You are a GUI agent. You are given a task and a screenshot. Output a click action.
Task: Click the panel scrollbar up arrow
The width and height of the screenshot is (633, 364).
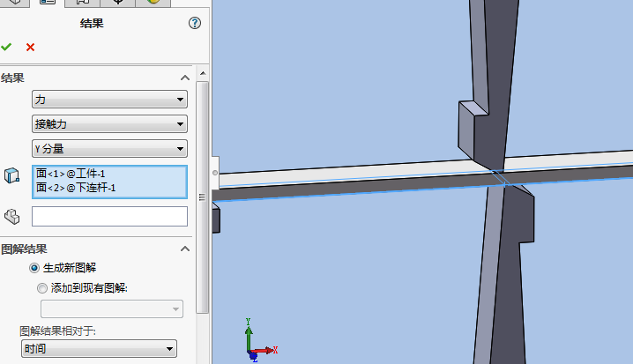203,73
